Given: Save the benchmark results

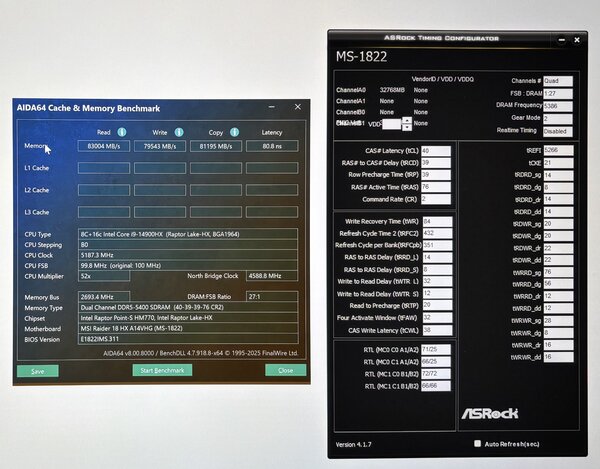Looking at the screenshot, I should (38, 371).
